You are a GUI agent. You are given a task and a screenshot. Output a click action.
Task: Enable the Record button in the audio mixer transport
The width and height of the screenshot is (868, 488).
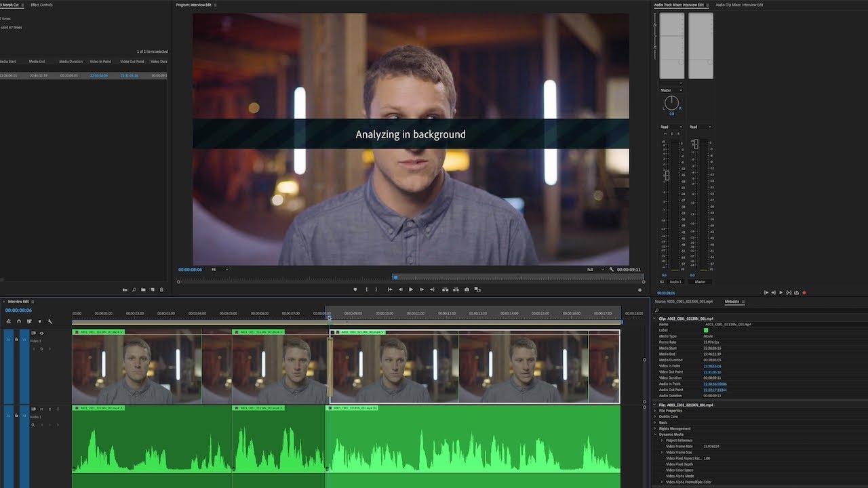coord(804,292)
